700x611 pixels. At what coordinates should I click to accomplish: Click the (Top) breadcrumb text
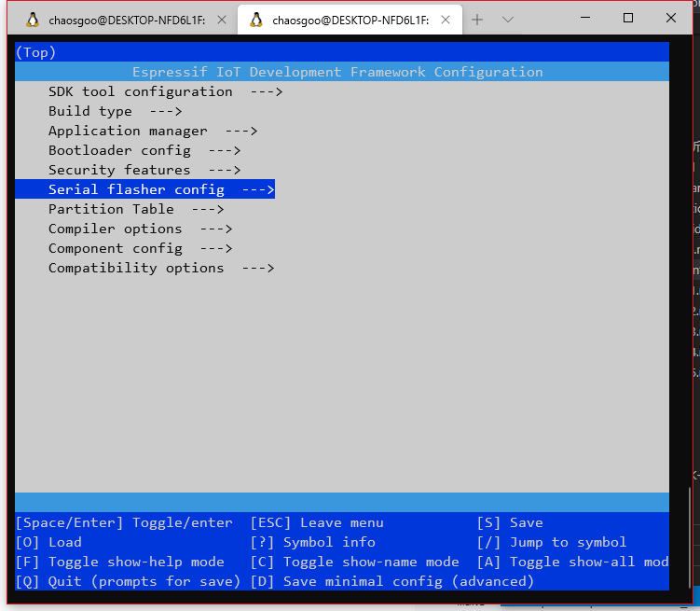[35, 52]
